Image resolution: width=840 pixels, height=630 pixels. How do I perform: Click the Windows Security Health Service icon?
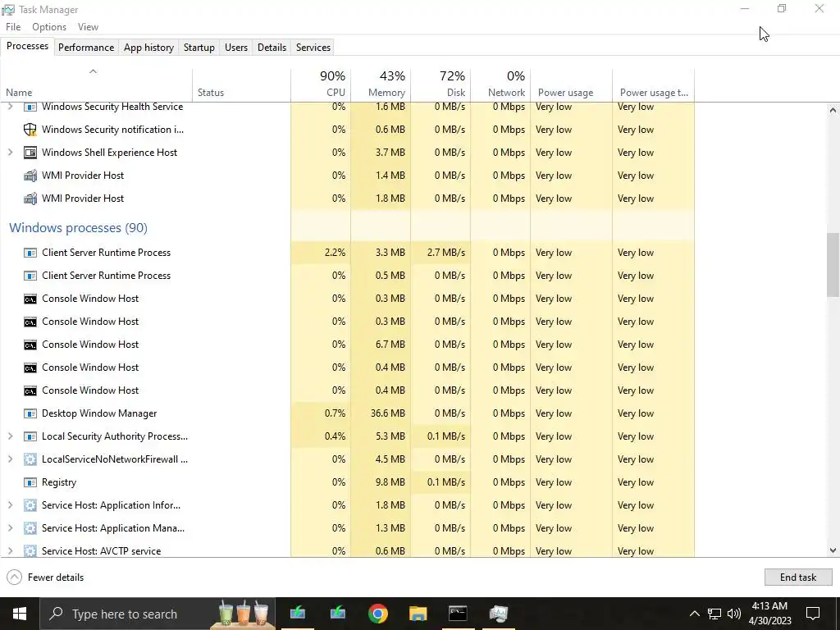(30, 107)
